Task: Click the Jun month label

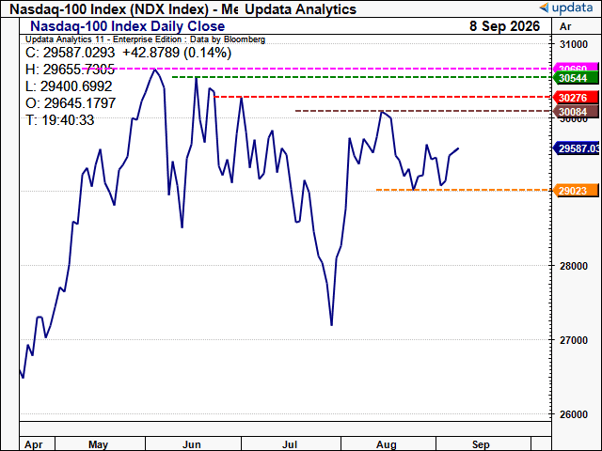Action: pos(192,444)
